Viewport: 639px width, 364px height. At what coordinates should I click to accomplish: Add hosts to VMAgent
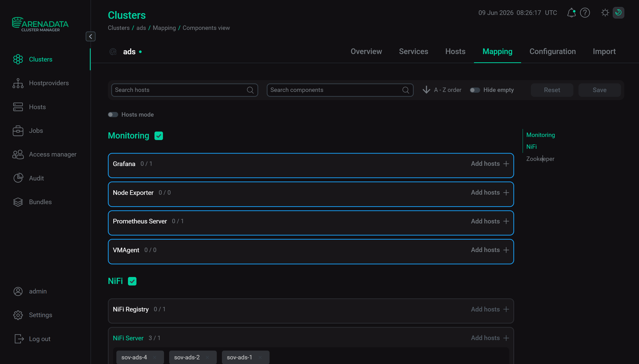[x=490, y=250]
